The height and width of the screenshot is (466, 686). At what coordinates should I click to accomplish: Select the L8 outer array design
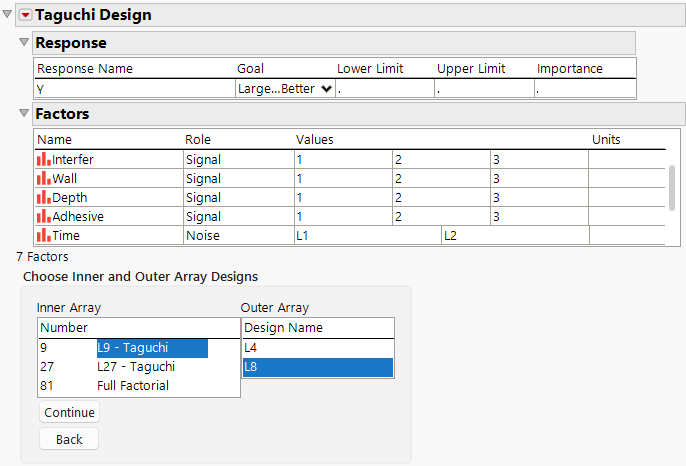click(x=318, y=368)
